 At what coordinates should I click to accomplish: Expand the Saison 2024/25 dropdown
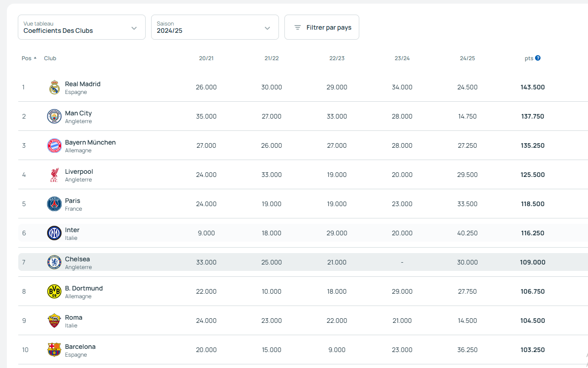click(x=215, y=27)
